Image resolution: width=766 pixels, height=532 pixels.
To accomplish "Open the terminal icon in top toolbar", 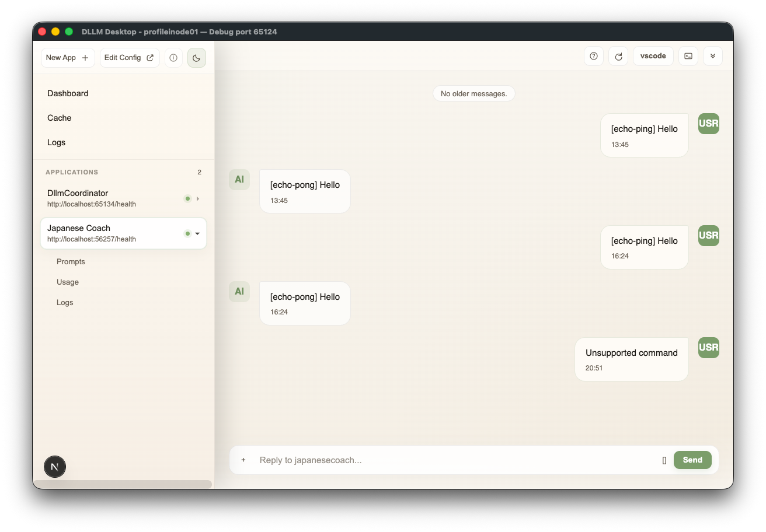I will pos(688,56).
